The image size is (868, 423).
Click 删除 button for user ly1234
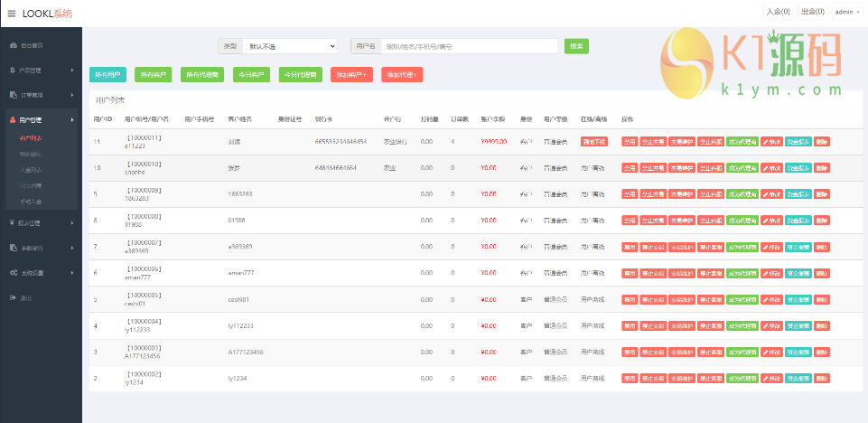tap(821, 378)
